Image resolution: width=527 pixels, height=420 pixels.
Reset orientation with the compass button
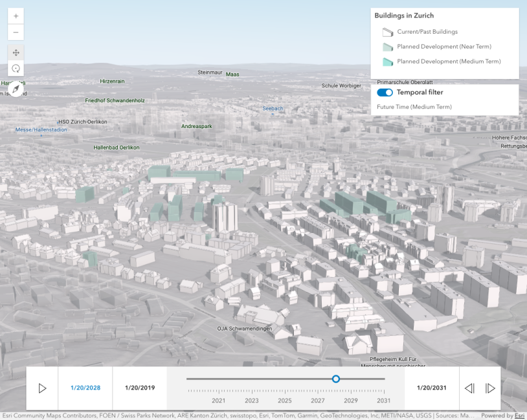tap(16, 89)
